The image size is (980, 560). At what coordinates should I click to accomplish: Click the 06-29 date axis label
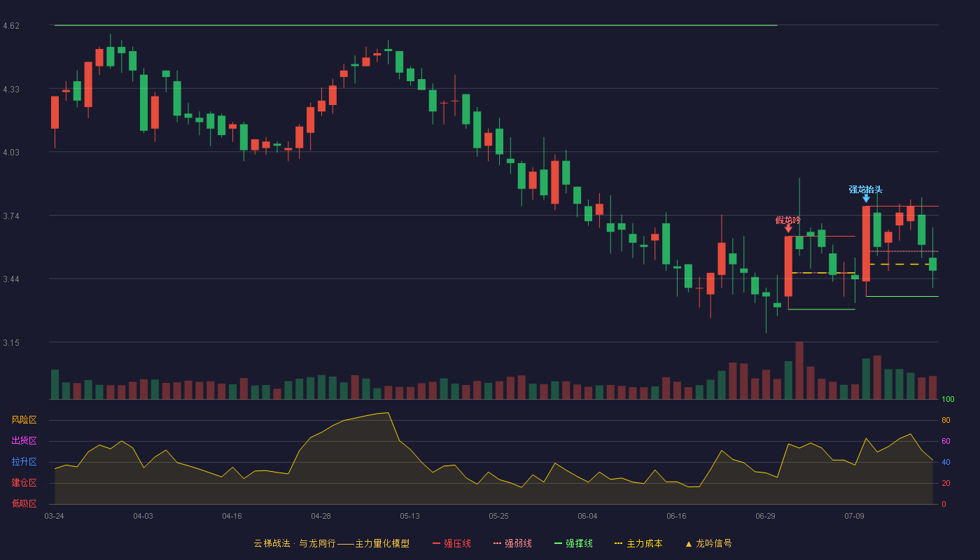[x=765, y=516]
